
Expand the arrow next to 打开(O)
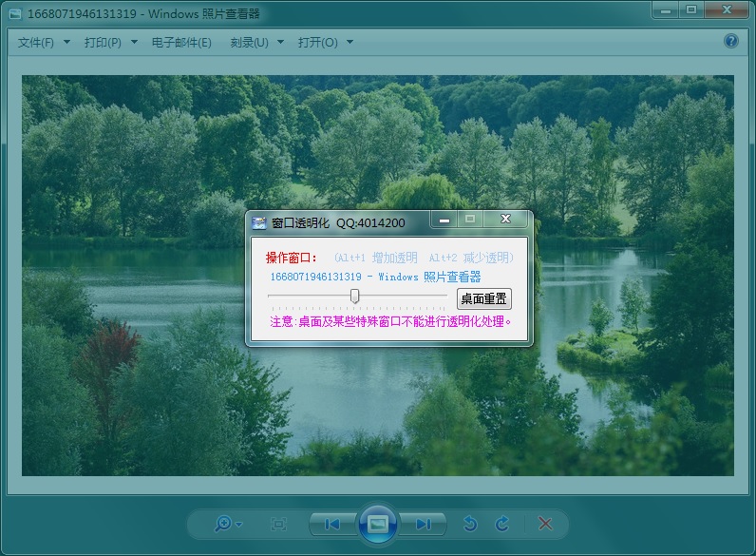pyautogui.click(x=350, y=43)
